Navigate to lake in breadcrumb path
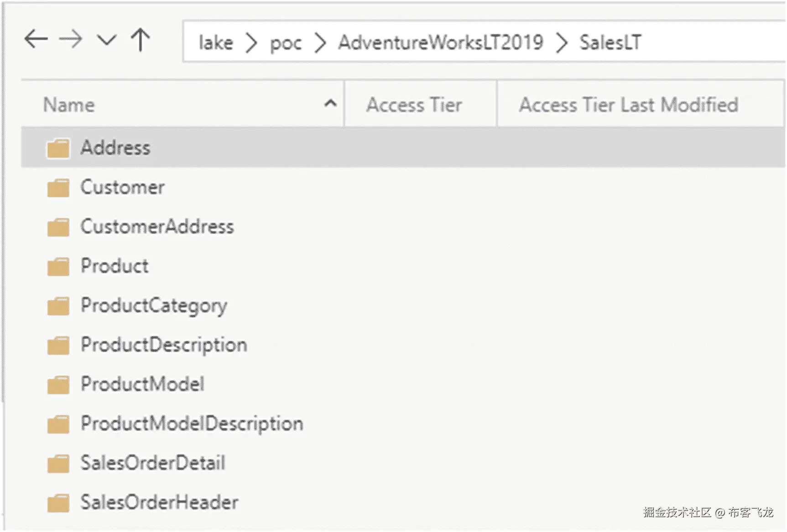 216,43
